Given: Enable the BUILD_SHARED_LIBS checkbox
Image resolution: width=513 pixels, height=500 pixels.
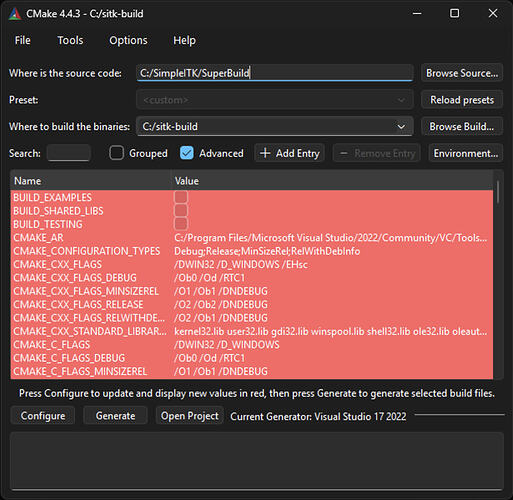Looking at the screenshot, I should click(181, 210).
